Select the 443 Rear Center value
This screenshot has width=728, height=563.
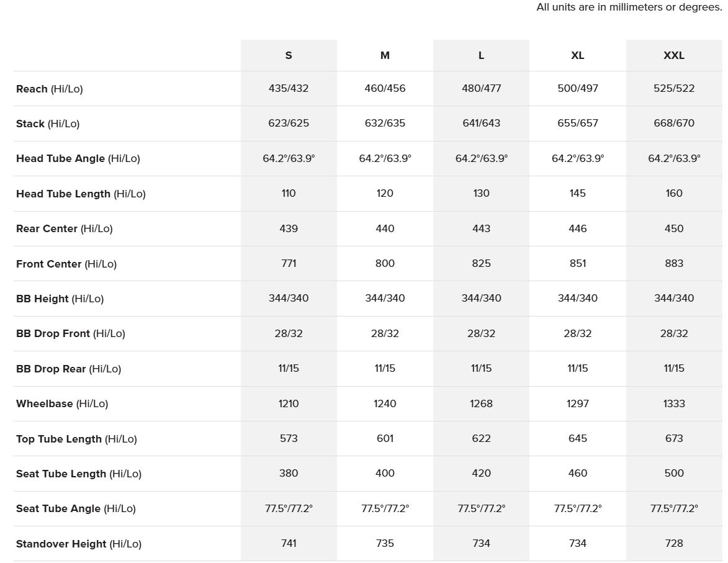click(481, 228)
